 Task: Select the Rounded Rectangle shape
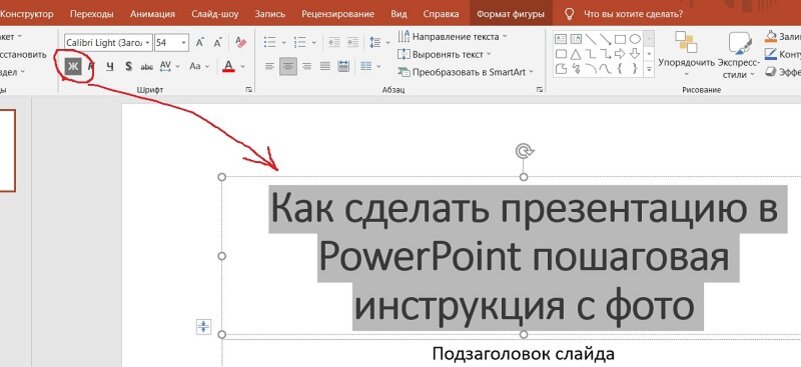click(x=561, y=54)
